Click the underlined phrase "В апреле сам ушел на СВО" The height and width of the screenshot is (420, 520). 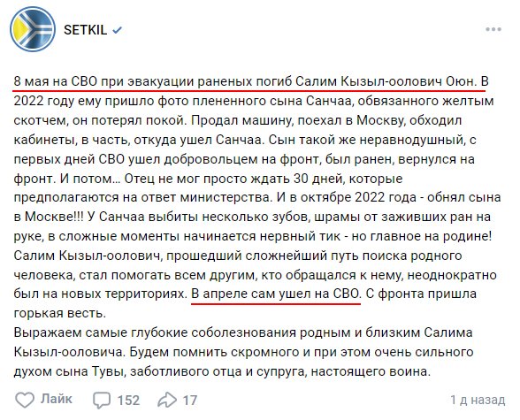pyautogui.click(x=276, y=294)
